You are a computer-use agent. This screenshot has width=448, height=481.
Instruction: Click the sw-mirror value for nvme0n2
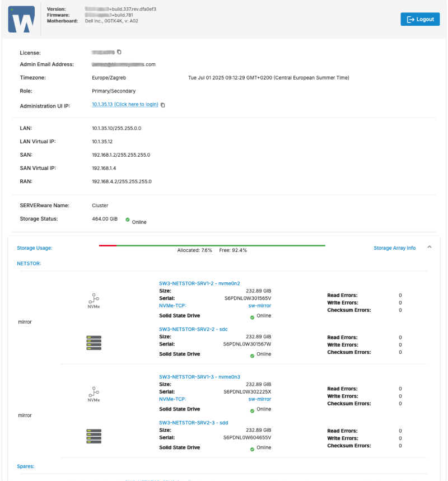pos(259,306)
